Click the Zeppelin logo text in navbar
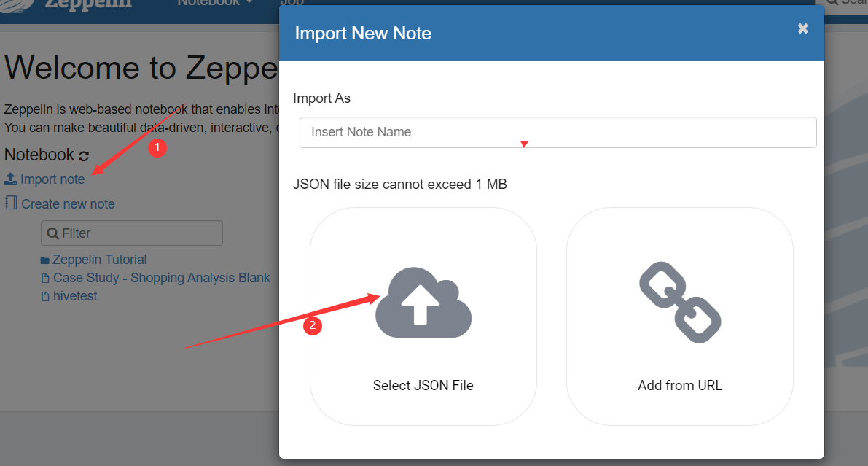 89,4
